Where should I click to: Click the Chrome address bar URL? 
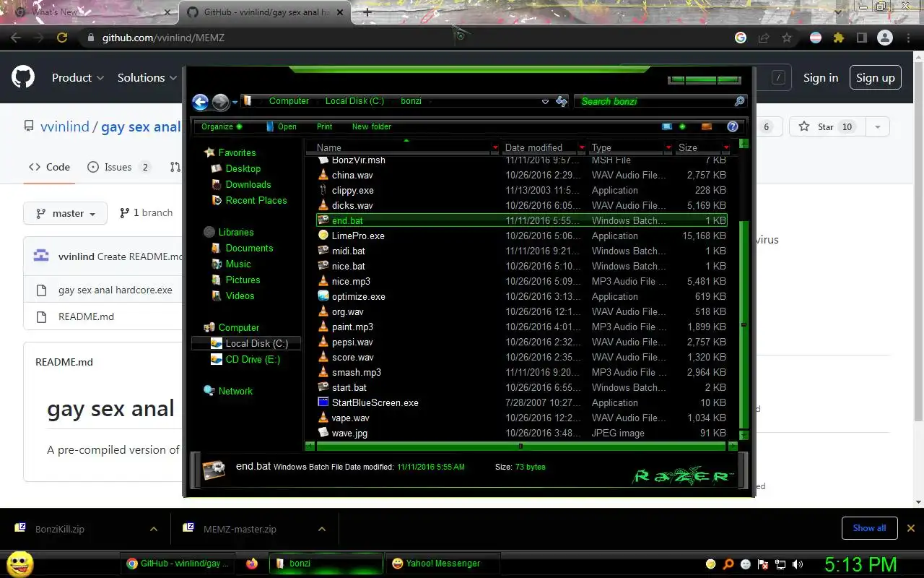[163, 38]
